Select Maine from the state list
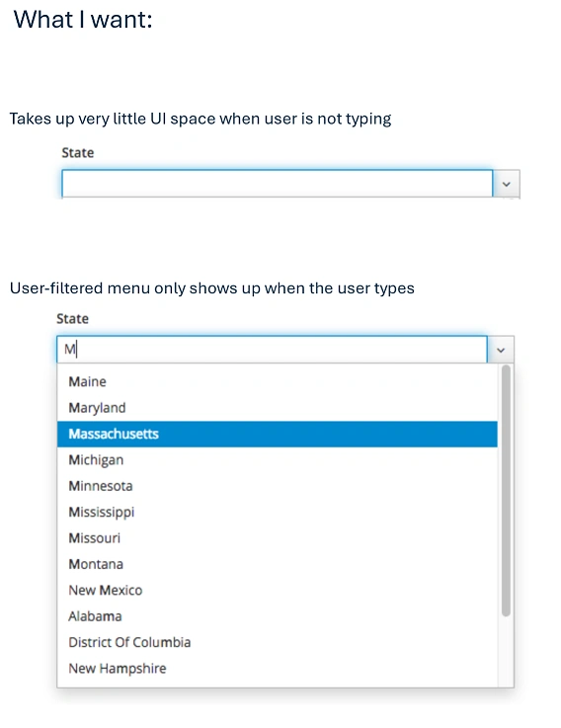Viewport: 561px width, 728px height. tap(277, 381)
